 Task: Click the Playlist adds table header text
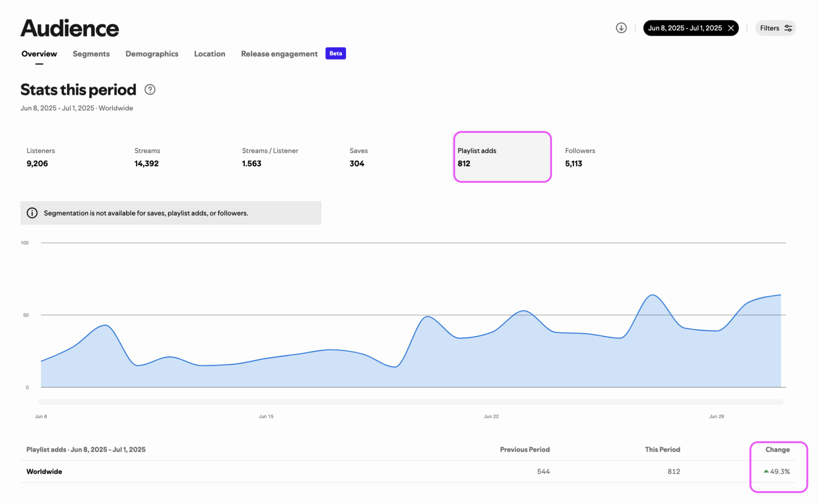point(86,449)
